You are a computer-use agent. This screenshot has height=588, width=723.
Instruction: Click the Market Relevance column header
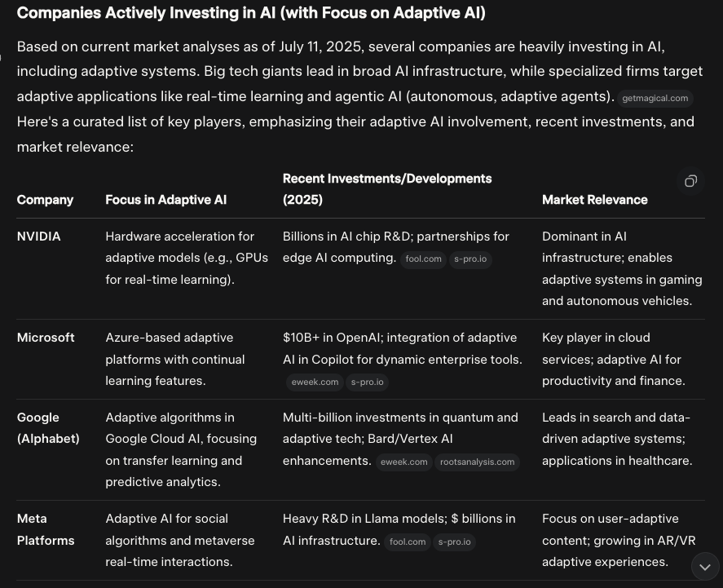point(595,200)
